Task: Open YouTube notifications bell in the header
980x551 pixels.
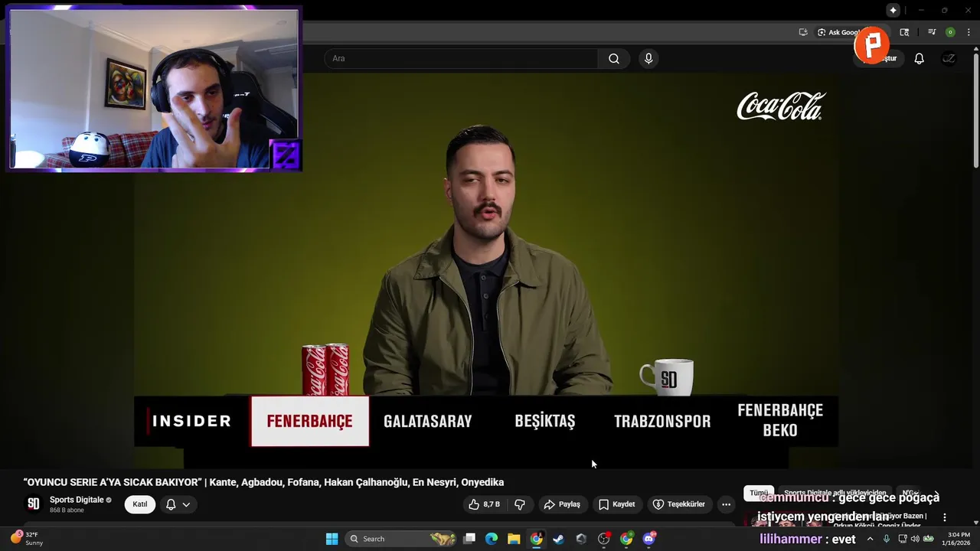Action: 920,59
